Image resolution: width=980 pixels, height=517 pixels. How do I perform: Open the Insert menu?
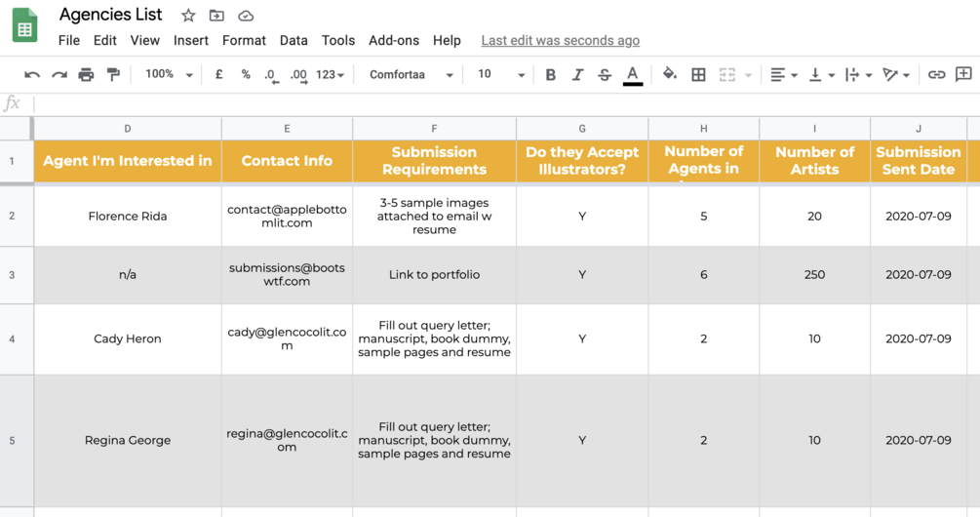click(x=190, y=41)
